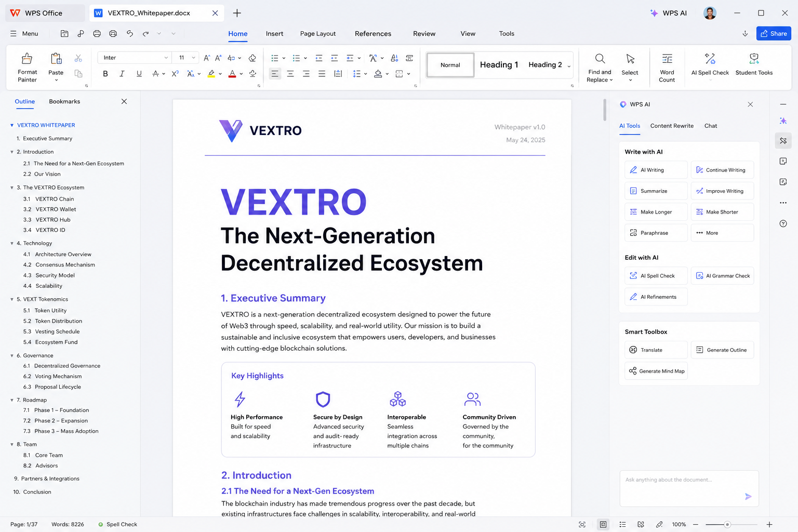
Task: Click the user profile avatar
Action: pyautogui.click(x=710, y=13)
